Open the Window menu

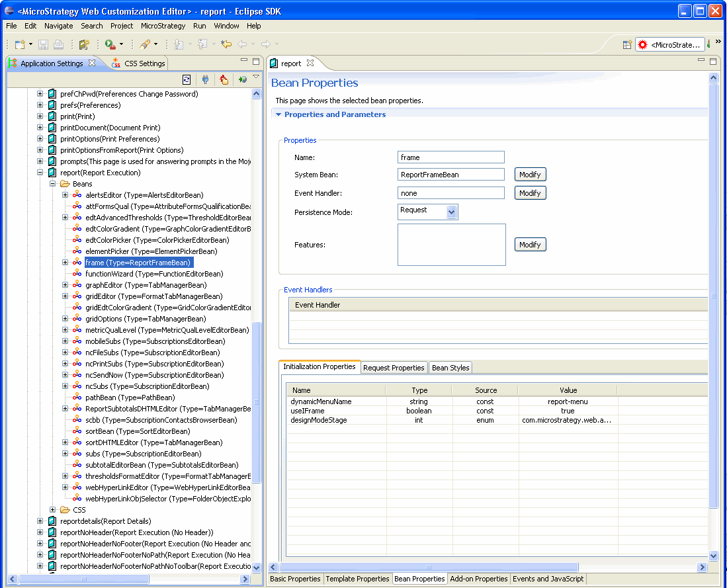coord(226,26)
